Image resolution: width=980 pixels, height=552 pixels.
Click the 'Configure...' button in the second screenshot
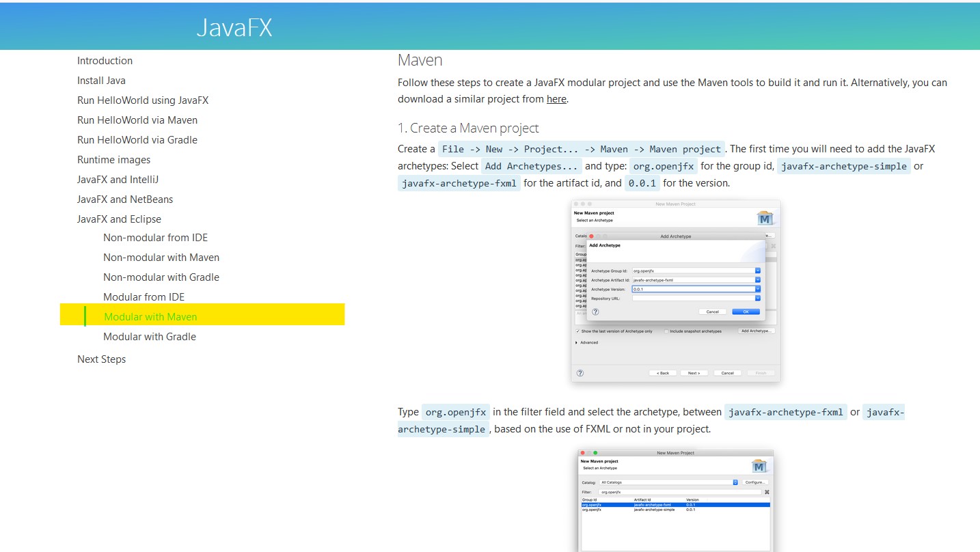pos(755,482)
